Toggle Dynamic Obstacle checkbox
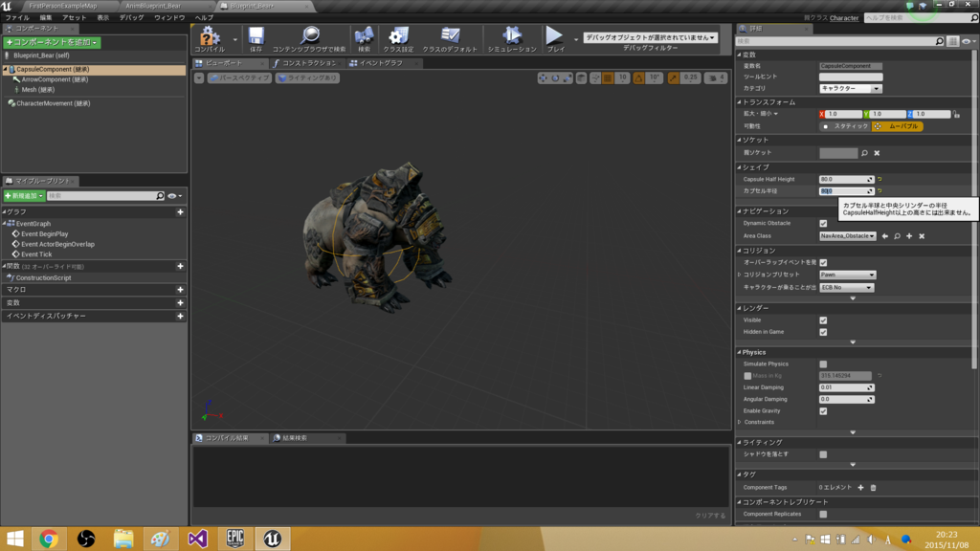The height and width of the screenshot is (551, 980). tap(823, 224)
